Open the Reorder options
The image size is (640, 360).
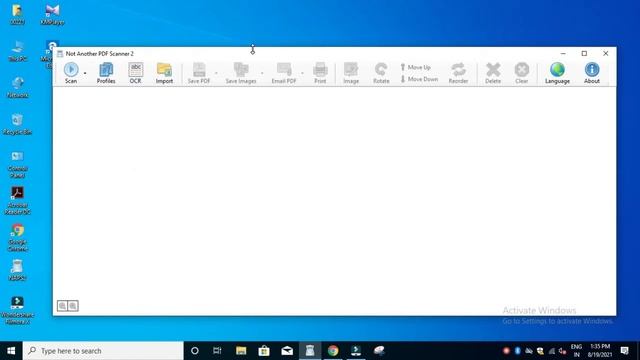coord(458,73)
